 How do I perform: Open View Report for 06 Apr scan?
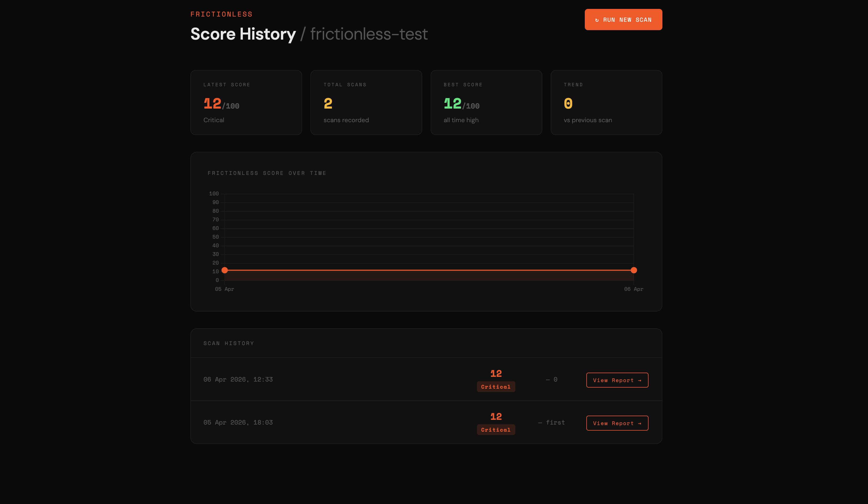tap(617, 380)
